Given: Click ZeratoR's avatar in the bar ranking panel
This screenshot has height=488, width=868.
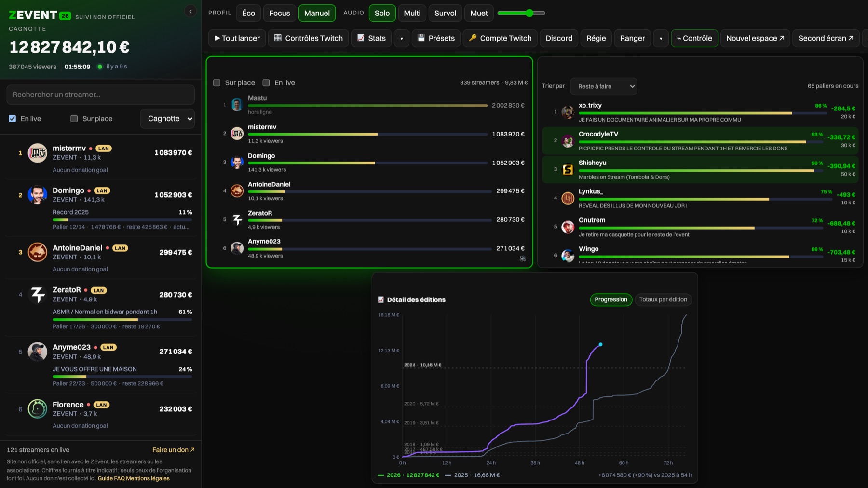Looking at the screenshot, I should click(237, 219).
